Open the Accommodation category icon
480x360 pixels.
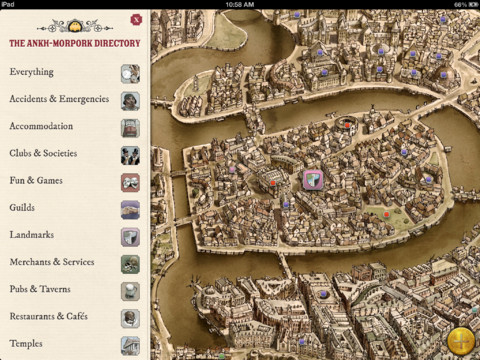(x=130, y=128)
